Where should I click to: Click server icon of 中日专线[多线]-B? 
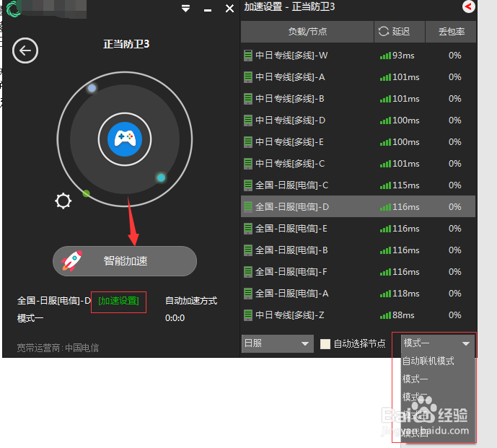248,99
